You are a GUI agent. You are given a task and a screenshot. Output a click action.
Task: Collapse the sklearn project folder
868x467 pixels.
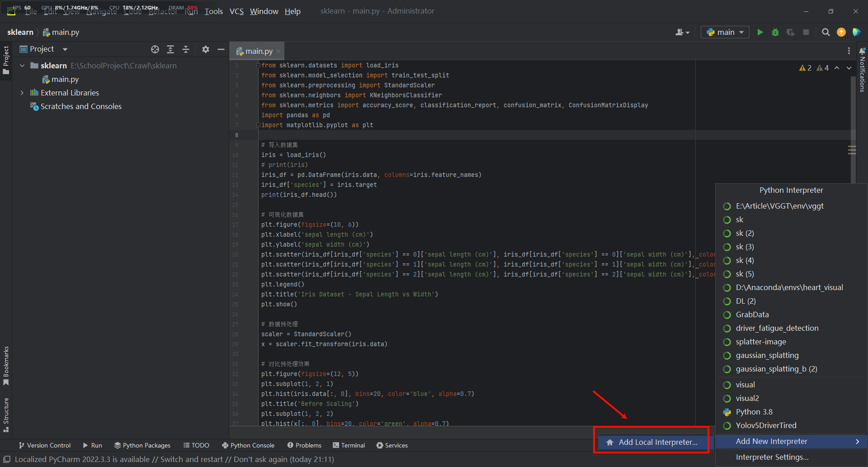22,66
